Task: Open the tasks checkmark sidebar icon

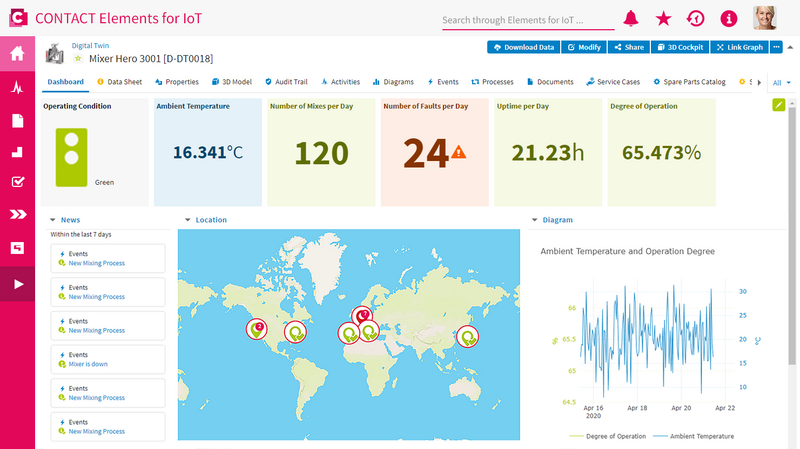Action: pyautogui.click(x=17, y=182)
